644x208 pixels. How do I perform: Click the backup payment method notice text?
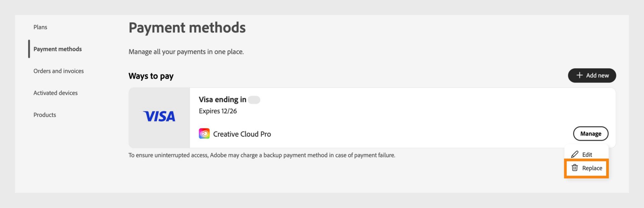(x=262, y=155)
